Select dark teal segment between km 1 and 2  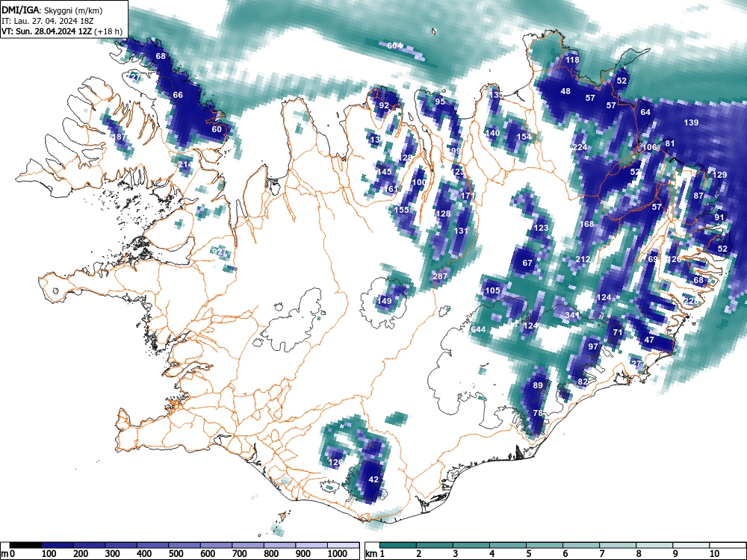tap(398, 545)
